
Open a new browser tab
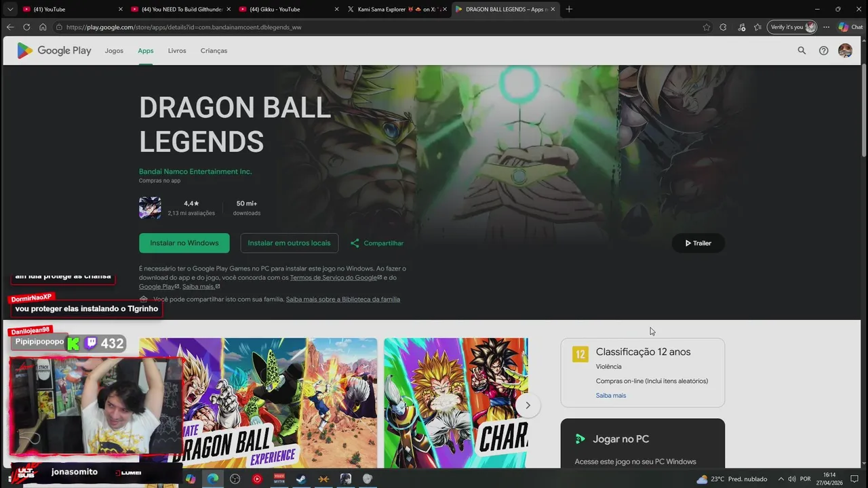569,9
